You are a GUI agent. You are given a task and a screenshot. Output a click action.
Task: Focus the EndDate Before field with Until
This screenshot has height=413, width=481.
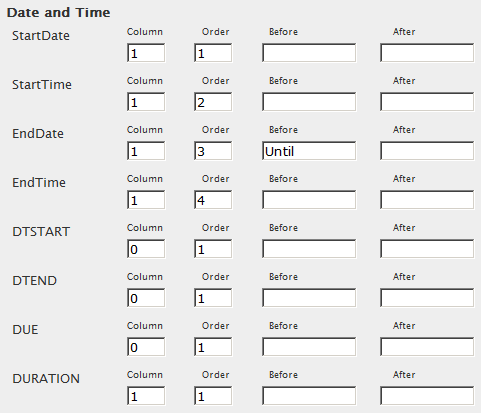pos(309,151)
